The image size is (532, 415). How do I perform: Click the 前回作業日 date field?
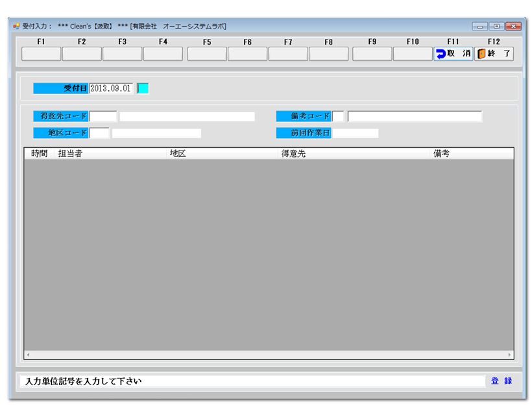tap(356, 133)
